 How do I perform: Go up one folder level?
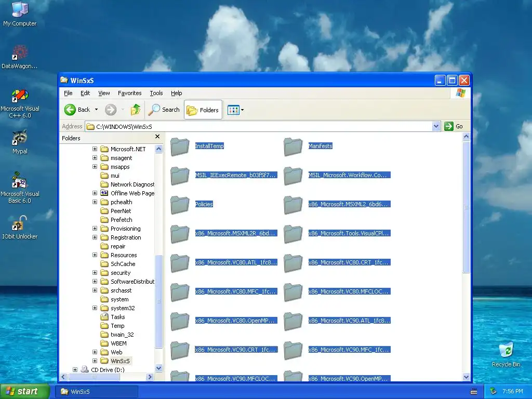point(136,110)
